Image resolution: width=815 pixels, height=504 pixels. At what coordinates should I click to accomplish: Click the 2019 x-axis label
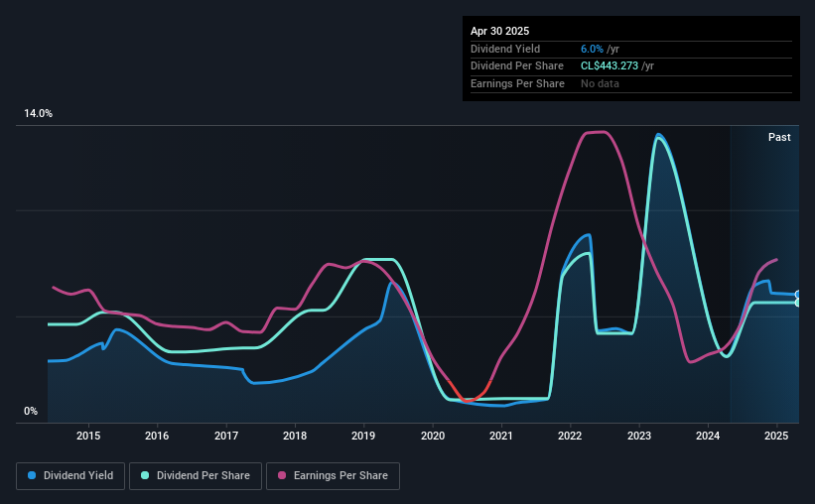pos(363,436)
